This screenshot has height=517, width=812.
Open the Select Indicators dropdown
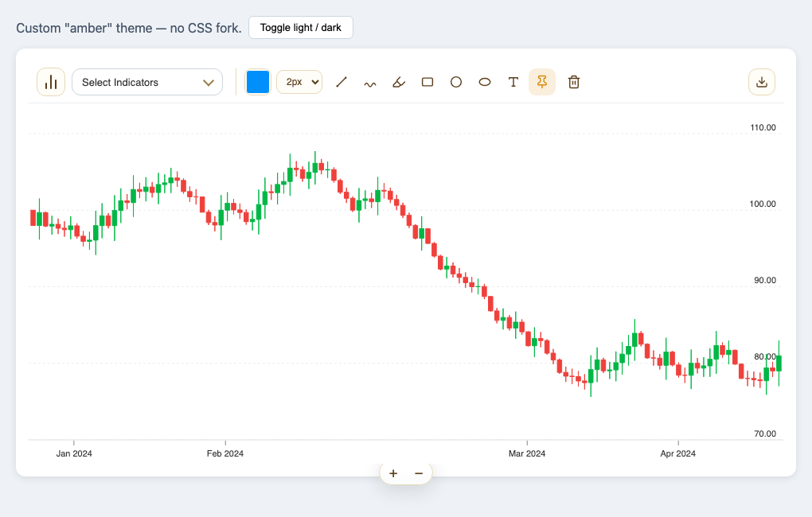click(x=147, y=82)
